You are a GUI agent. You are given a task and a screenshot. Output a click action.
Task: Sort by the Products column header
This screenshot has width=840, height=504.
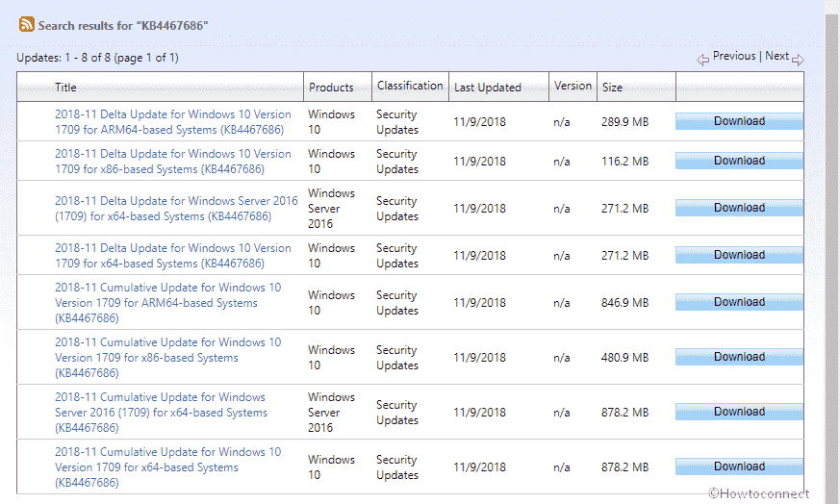pos(331,88)
